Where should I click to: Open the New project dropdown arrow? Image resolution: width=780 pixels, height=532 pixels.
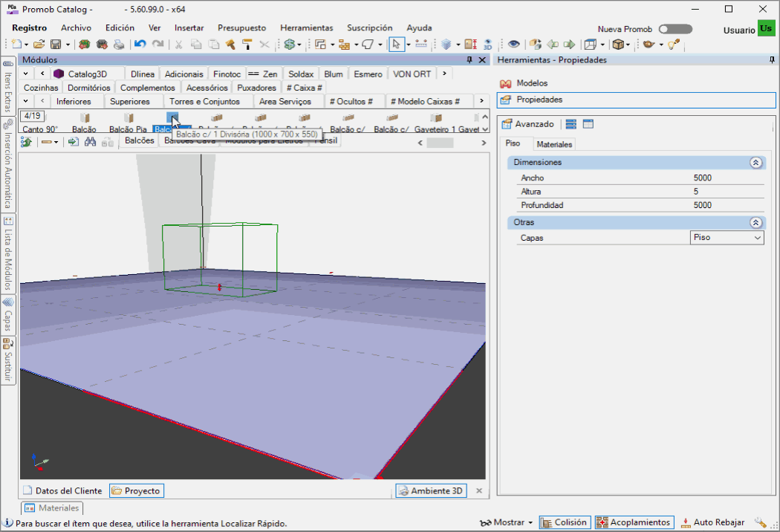click(x=26, y=45)
